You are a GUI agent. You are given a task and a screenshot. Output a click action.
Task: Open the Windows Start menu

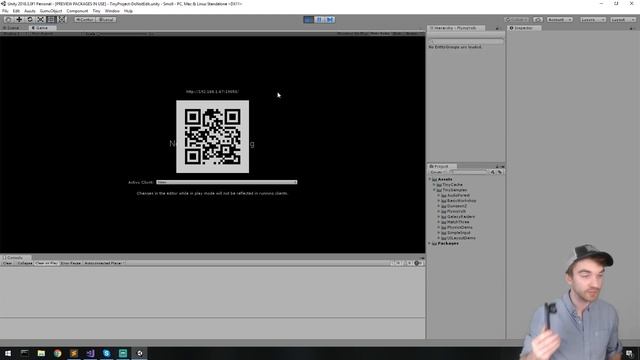tap(8, 353)
